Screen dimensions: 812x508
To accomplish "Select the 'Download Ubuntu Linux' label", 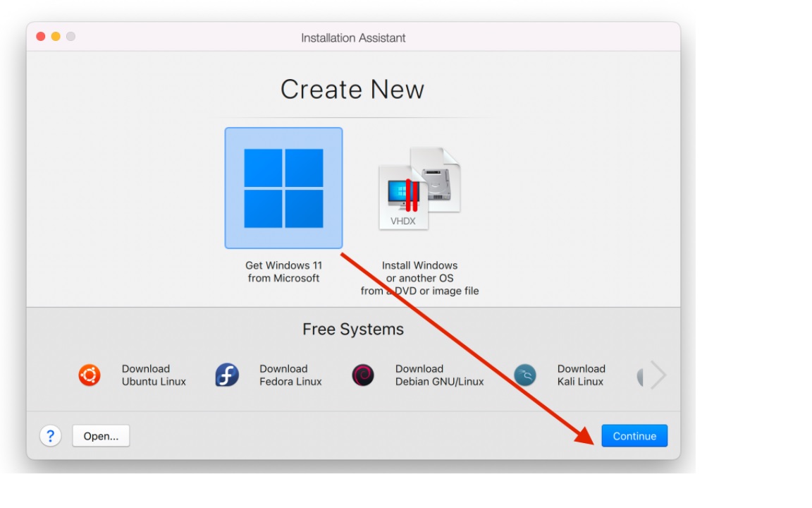I will tap(153, 375).
